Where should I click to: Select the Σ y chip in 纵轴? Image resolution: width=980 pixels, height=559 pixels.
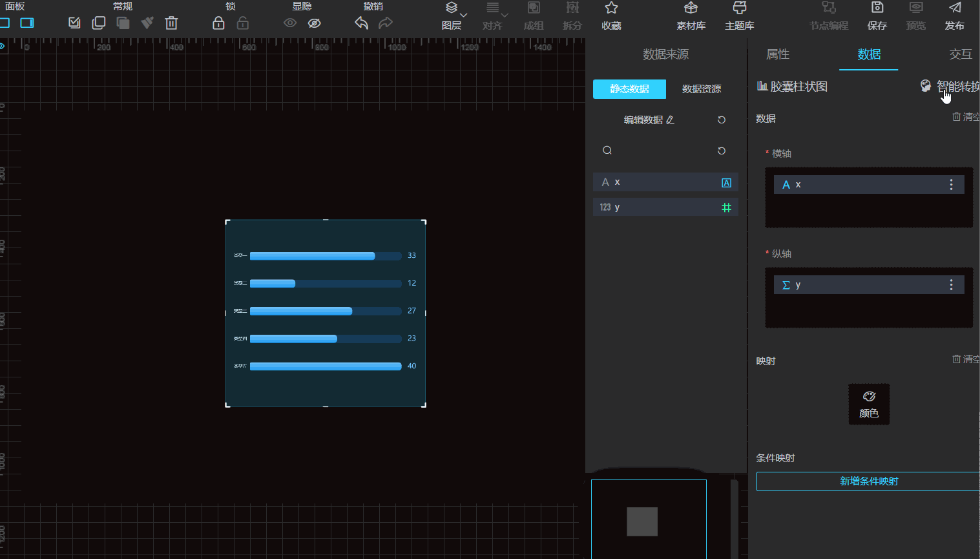tap(869, 285)
